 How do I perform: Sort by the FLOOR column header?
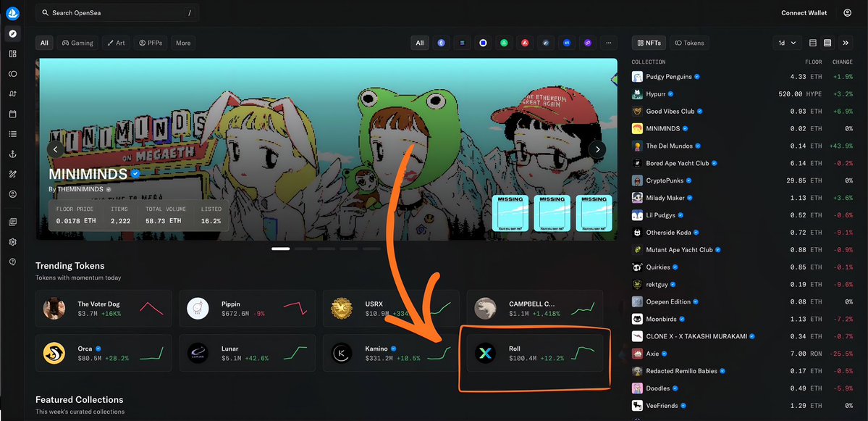pyautogui.click(x=813, y=62)
